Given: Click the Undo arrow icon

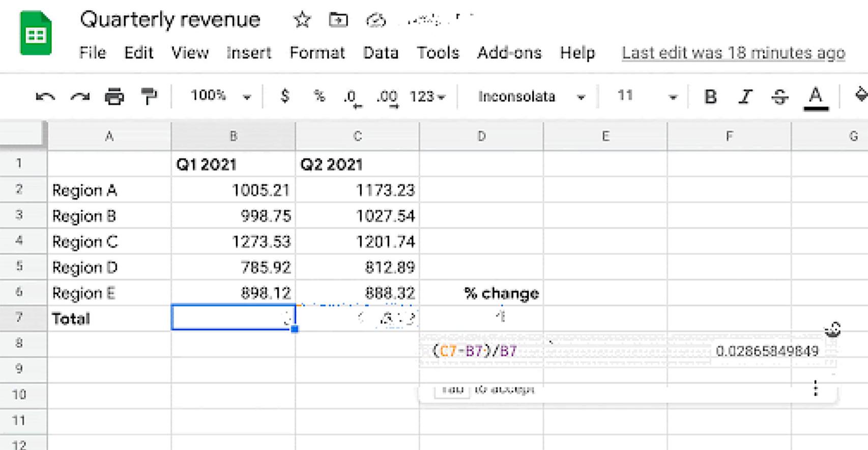Looking at the screenshot, I should 45,96.
